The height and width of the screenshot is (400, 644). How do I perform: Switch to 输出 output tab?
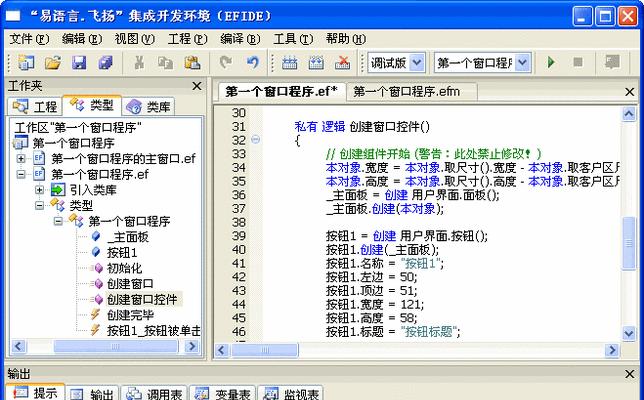(x=92, y=394)
